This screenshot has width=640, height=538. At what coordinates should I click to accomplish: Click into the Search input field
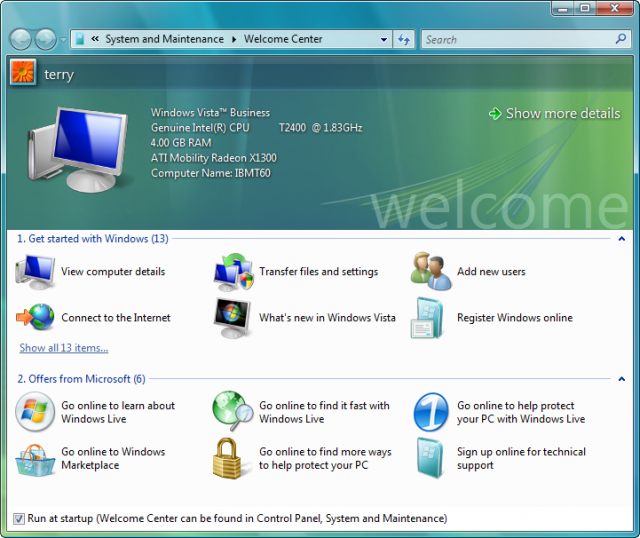[x=518, y=40]
